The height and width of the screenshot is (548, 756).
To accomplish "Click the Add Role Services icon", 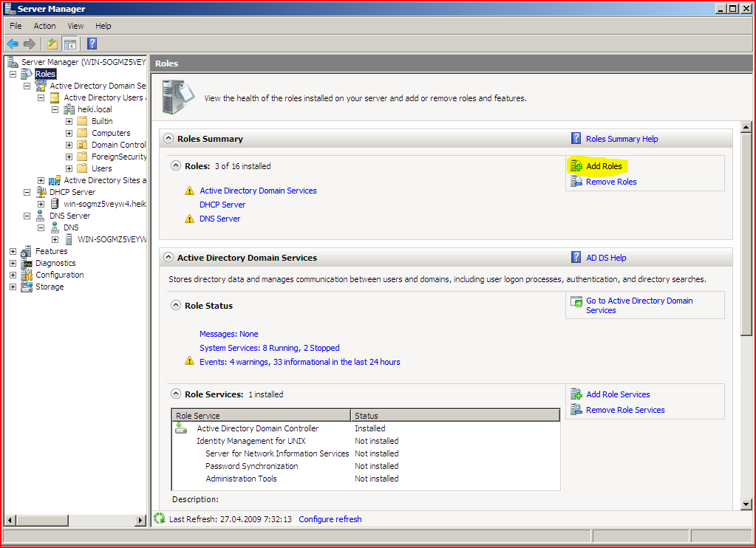I will tap(576, 394).
